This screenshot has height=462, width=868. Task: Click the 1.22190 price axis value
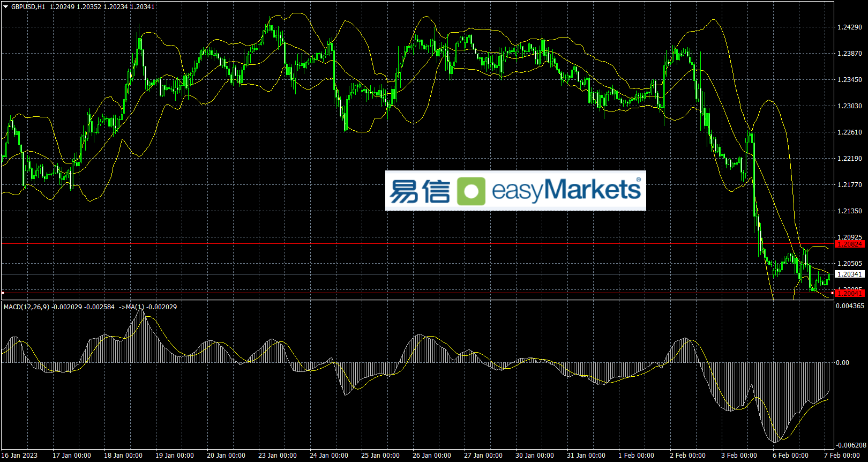click(x=850, y=159)
